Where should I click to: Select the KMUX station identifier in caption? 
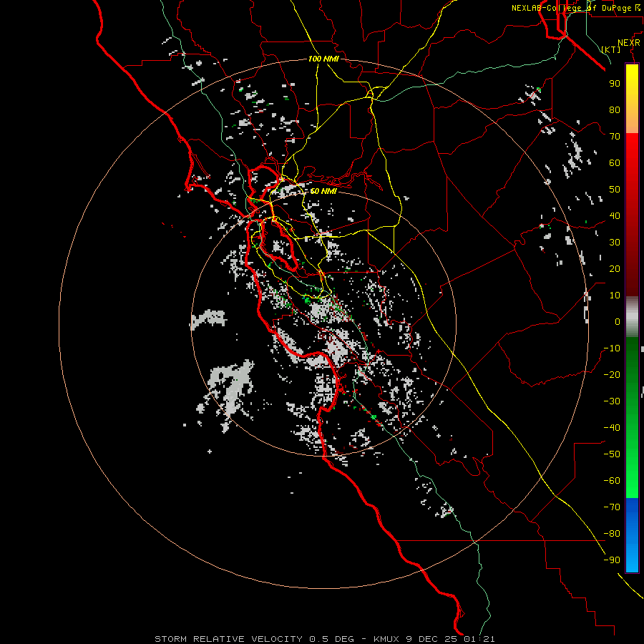pos(386,639)
